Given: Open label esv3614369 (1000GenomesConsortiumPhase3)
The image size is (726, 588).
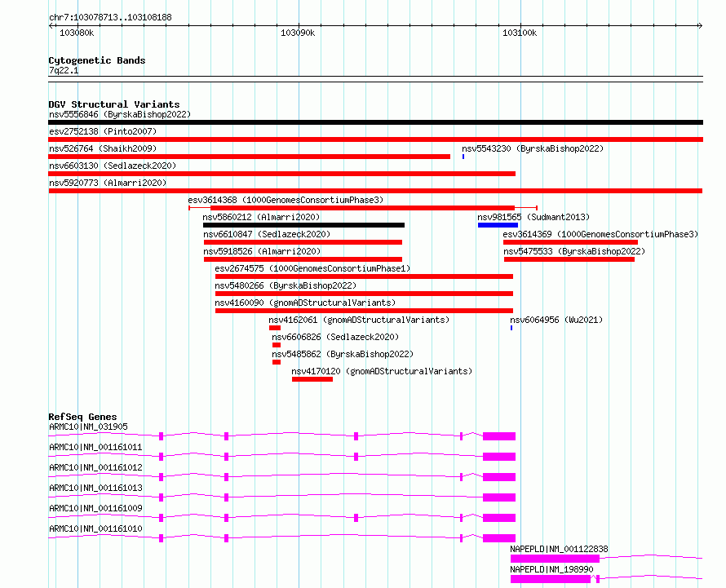Looking at the screenshot, I should pos(600,234).
